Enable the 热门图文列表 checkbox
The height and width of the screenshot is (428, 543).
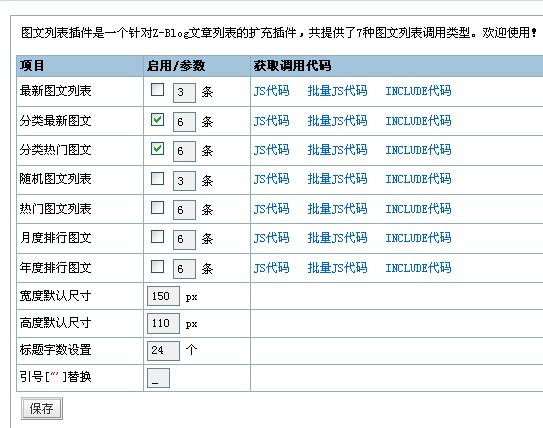tap(158, 207)
